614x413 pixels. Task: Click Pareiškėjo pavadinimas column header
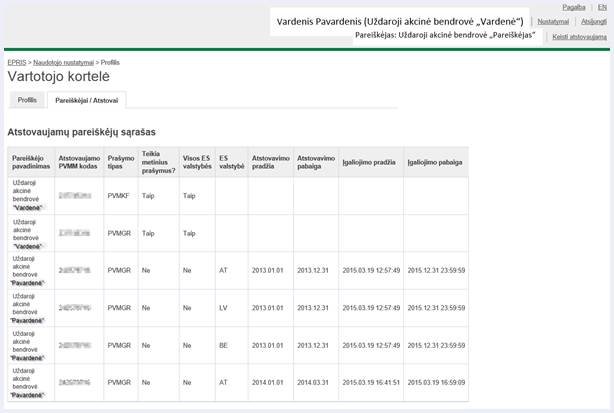(31, 162)
